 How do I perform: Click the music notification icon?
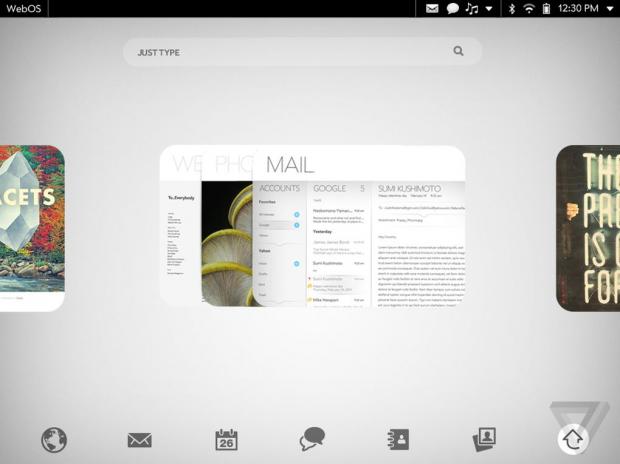pyautogui.click(x=471, y=9)
